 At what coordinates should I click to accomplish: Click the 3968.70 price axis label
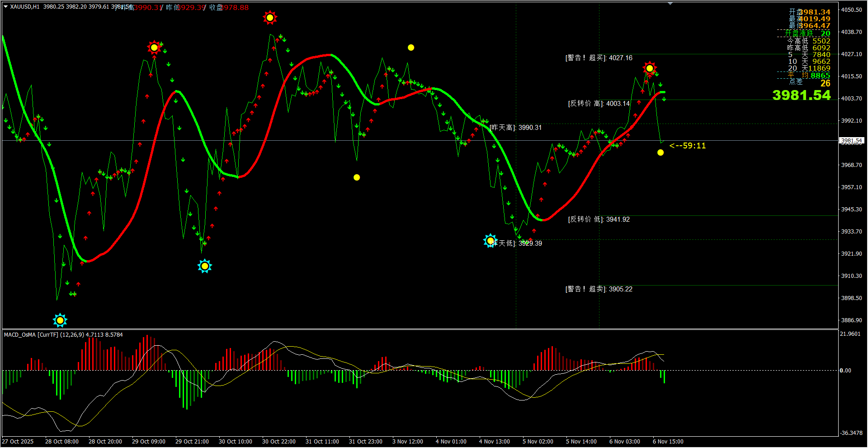(x=851, y=165)
